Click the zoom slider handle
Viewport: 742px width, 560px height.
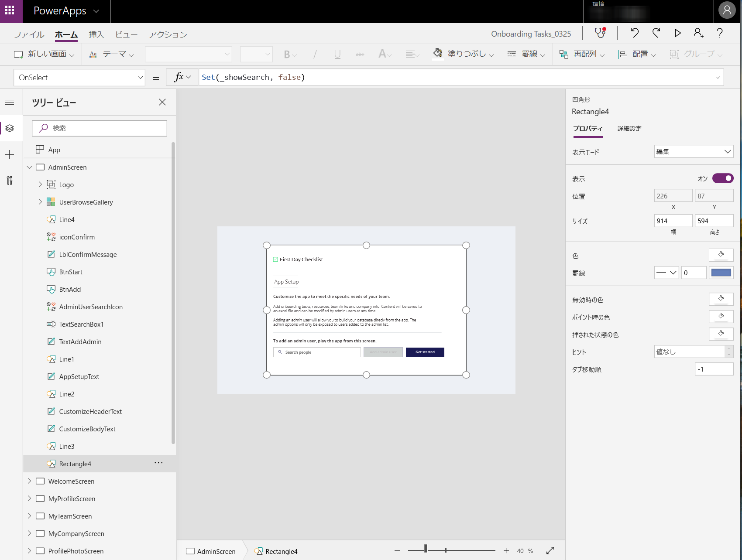426,549
